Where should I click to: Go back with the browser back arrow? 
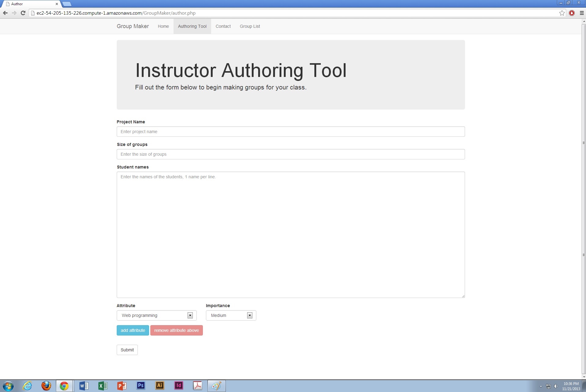tap(5, 13)
